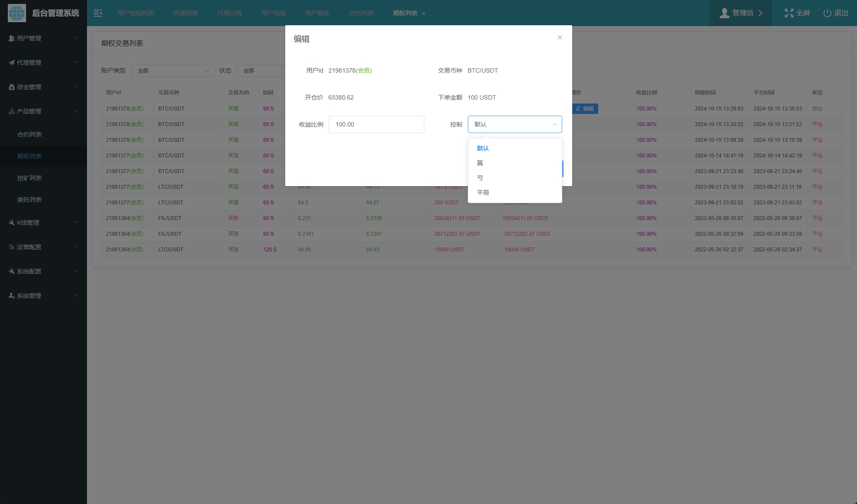Screen dimensions: 857x504
Task: Collapse the 控制 select box
Action: coord(514,124)
